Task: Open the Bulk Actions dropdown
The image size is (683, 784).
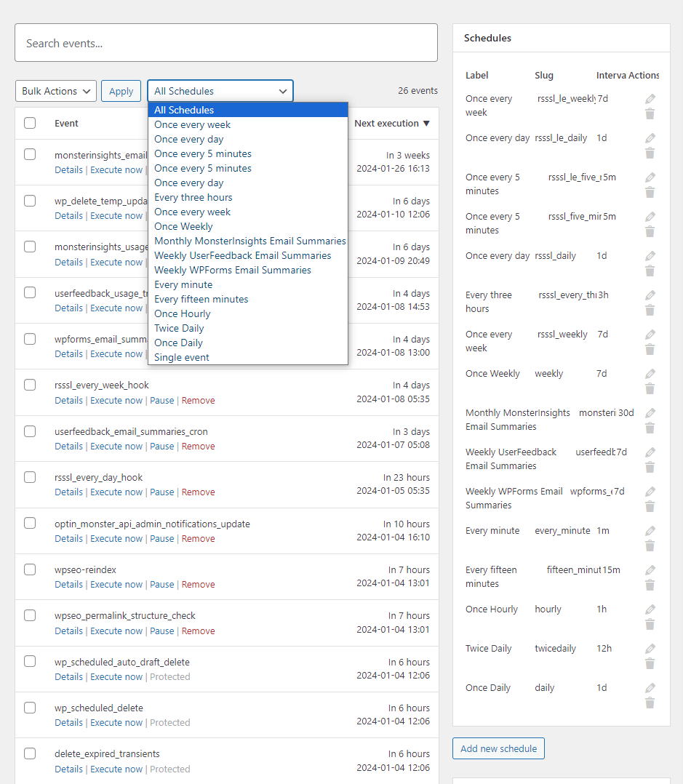Action: [56, 91]
